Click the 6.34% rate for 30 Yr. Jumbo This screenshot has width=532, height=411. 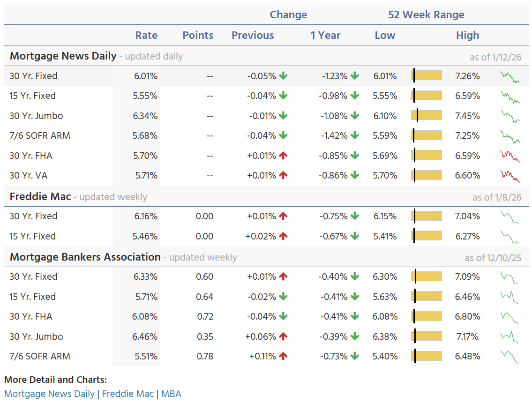(x=145, y=116)
